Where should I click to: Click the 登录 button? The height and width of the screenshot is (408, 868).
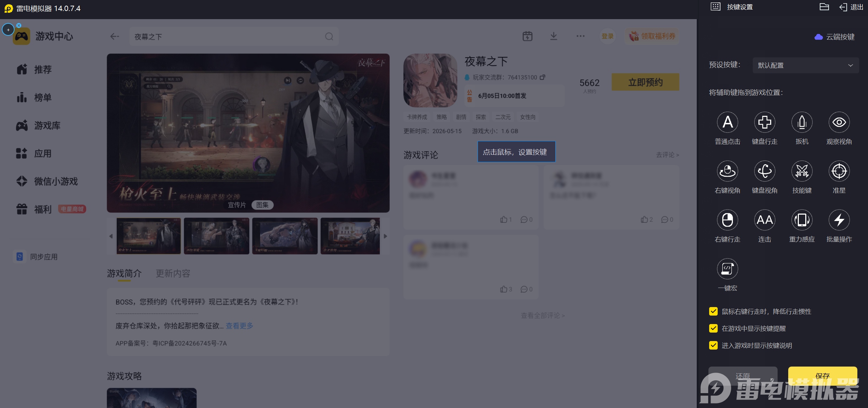607,36
